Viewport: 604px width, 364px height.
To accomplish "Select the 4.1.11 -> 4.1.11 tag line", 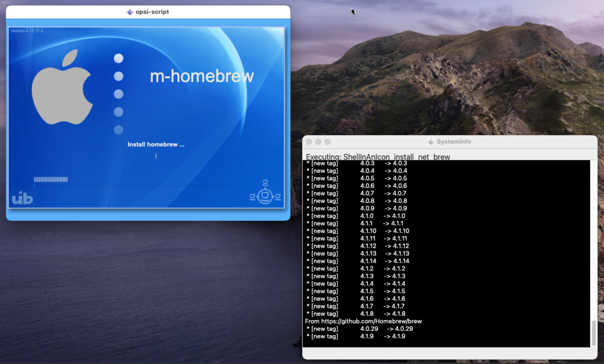I will pos(357,238).
